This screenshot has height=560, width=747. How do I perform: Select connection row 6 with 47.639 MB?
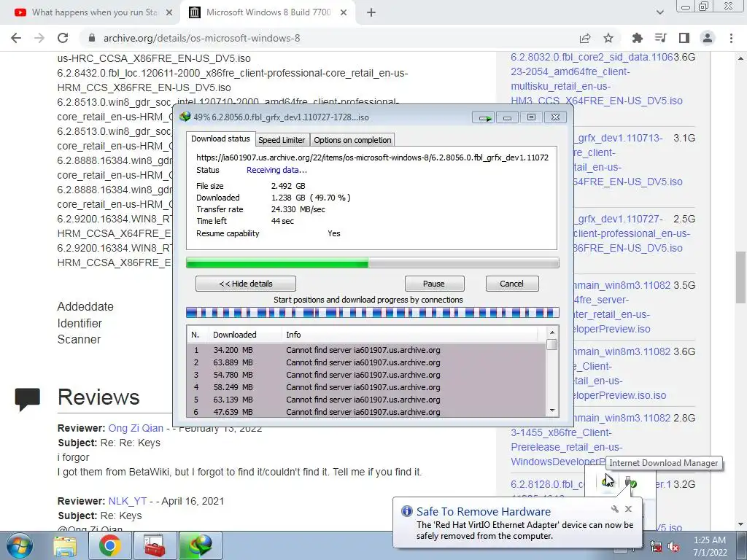(366, 412)
